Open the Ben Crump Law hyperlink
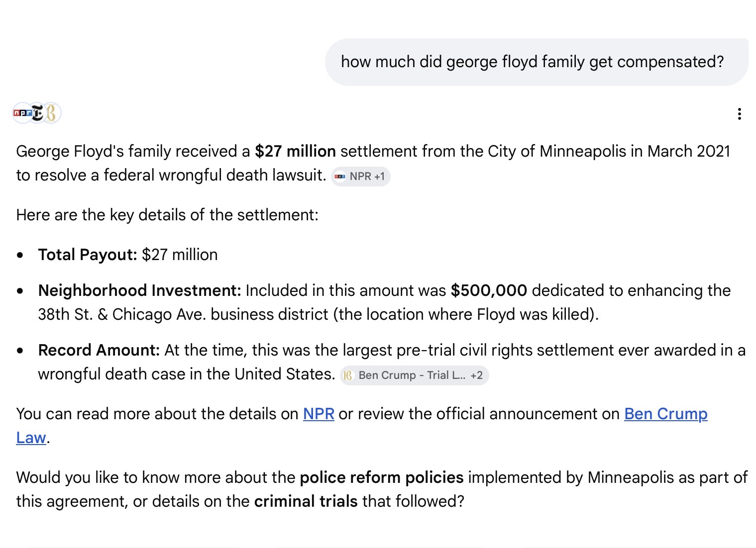Screen dimensions: 756x548 point(666,414)
